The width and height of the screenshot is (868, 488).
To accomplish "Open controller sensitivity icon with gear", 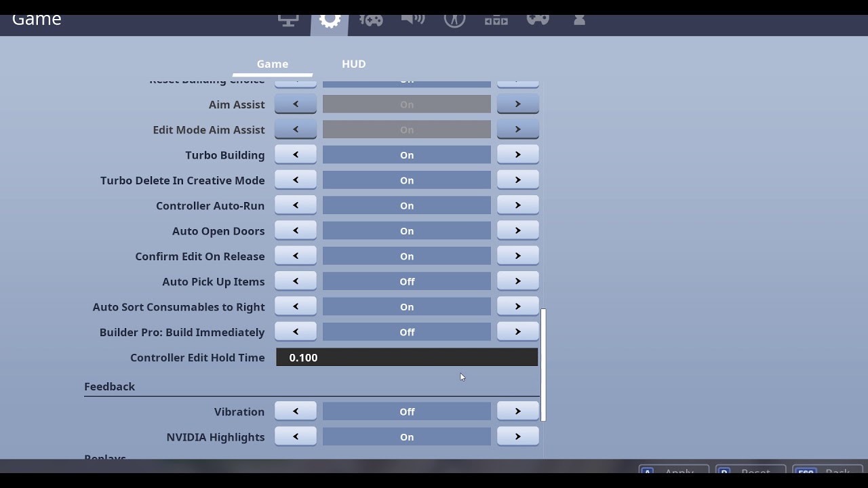I will point(371,20).
